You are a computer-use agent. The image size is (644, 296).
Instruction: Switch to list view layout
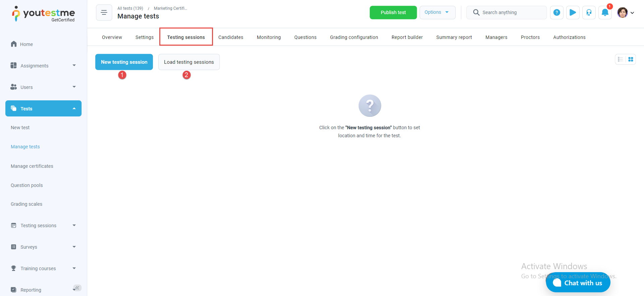tap(620, 59)
